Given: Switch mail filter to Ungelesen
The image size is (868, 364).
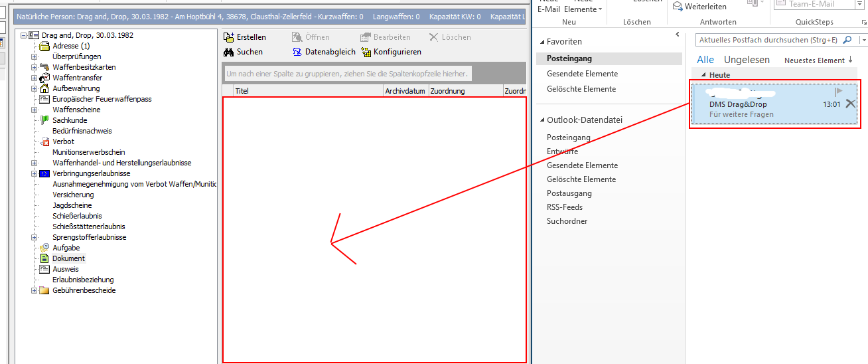Looking at the screenshot, I should 747,60.
